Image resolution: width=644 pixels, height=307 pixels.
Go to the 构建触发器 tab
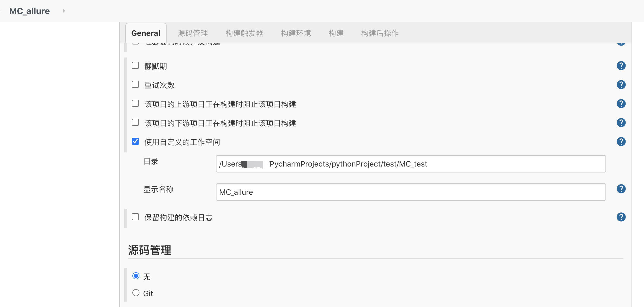[x=244, y=33]
